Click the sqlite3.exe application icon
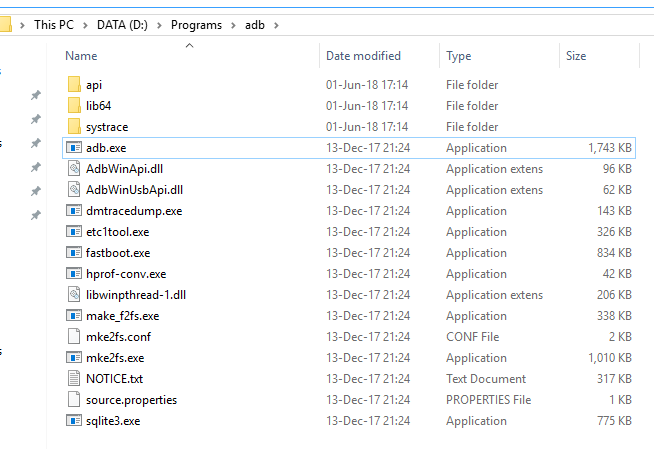 [x=74, y=420]
